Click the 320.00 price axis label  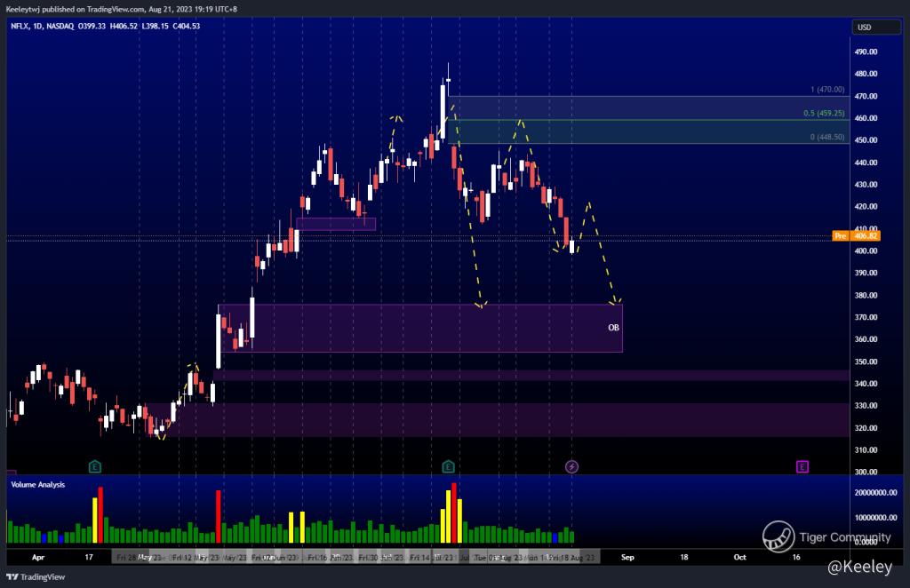[x=866, y=428]
